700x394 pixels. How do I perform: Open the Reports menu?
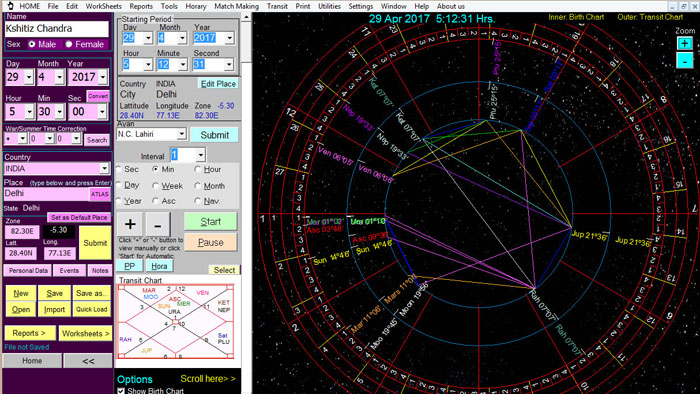[x=141, y=6]
